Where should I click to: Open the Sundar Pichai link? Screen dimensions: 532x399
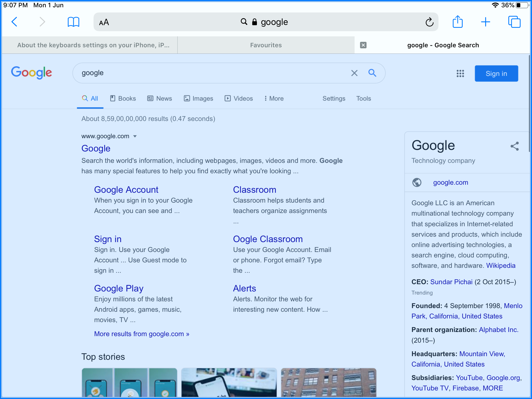[x=451, y=282]
